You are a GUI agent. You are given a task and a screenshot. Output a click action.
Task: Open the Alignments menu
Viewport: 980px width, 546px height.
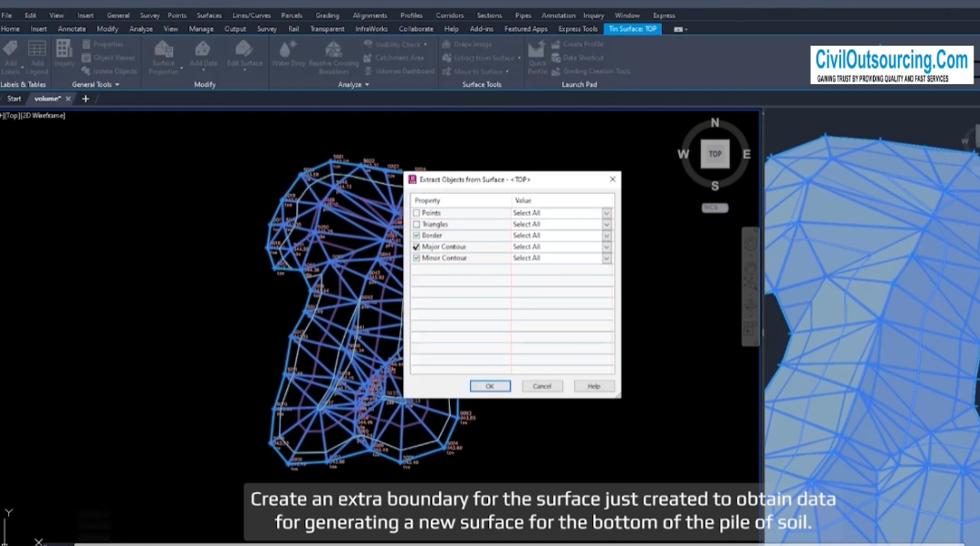click(369, 15)
